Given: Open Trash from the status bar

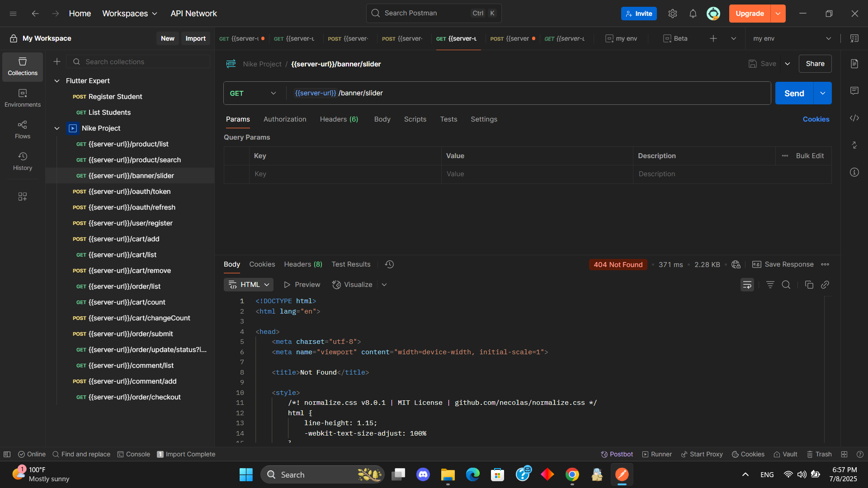Looking at the screenshot, I should 819,454.
